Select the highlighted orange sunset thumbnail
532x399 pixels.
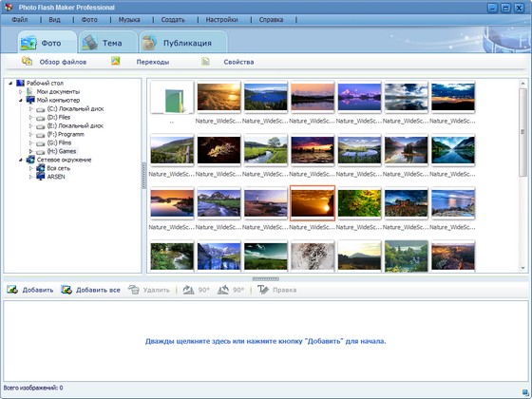point(313,203)
